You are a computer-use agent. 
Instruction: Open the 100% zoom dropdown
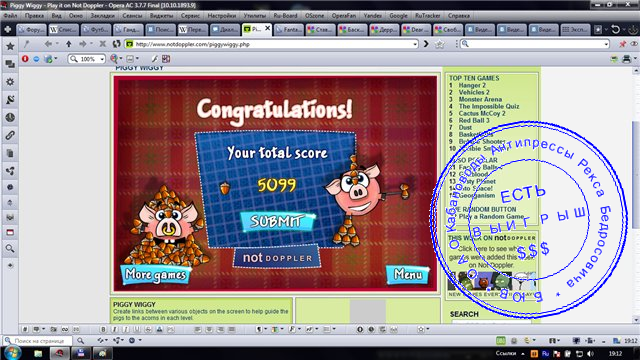[102, 59]
